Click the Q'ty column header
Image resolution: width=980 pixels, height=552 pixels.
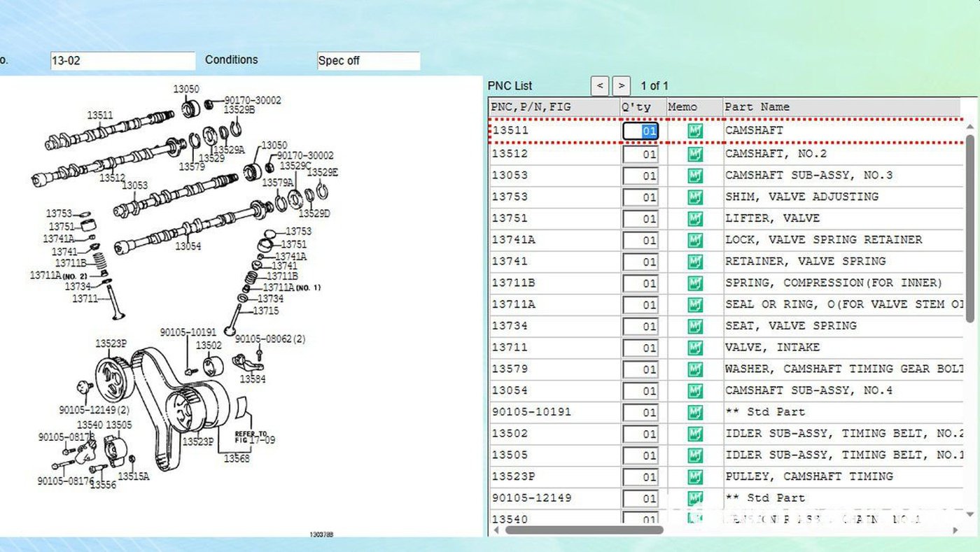[x=643, y=107]
